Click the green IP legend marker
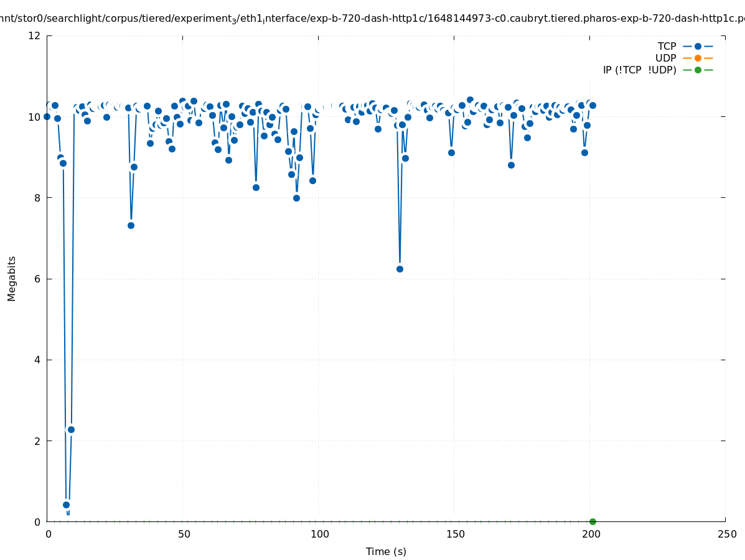 [x=698, y=70]
